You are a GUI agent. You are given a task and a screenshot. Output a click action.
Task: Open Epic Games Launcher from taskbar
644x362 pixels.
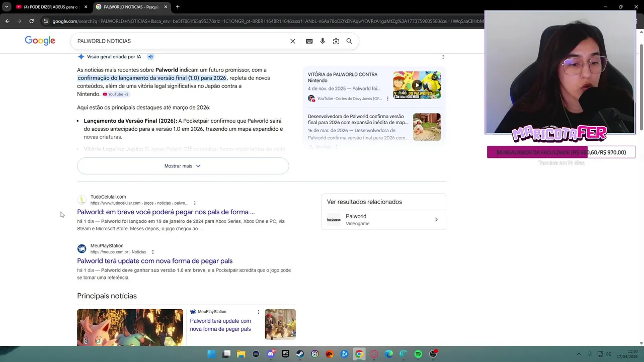click(x=285, y=354)
